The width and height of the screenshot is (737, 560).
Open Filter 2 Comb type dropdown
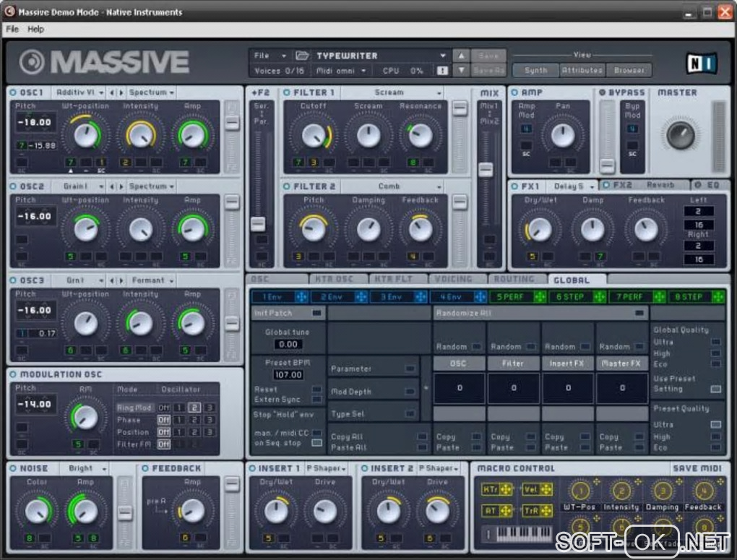392,186
